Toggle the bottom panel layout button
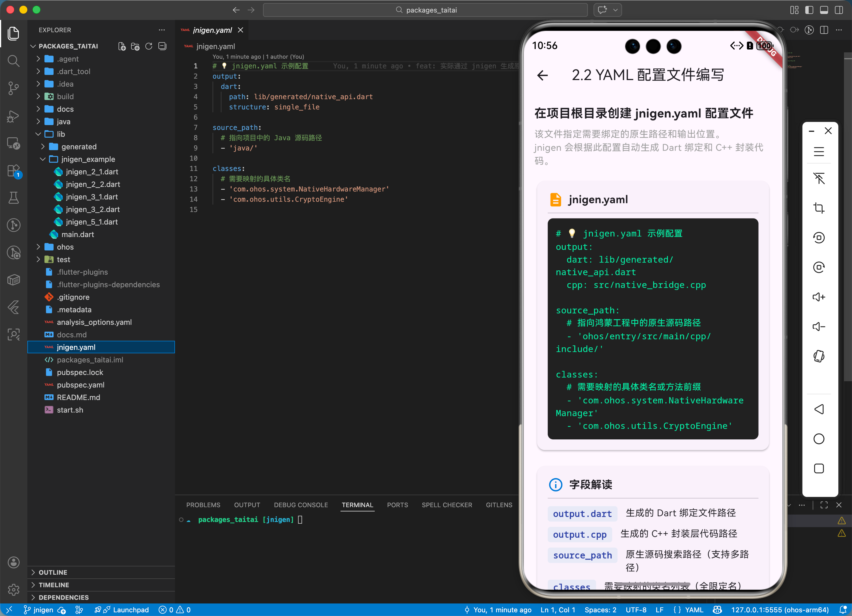This screenshot has width=852, height=616. pyautogui.click(x=824, y=10)
